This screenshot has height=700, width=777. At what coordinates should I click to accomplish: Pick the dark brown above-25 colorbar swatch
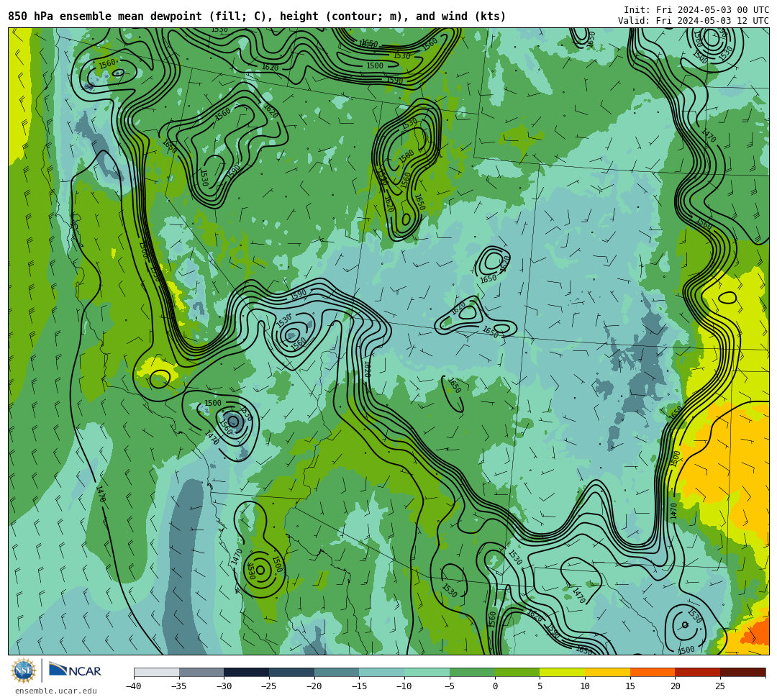[x=742, y=672]
